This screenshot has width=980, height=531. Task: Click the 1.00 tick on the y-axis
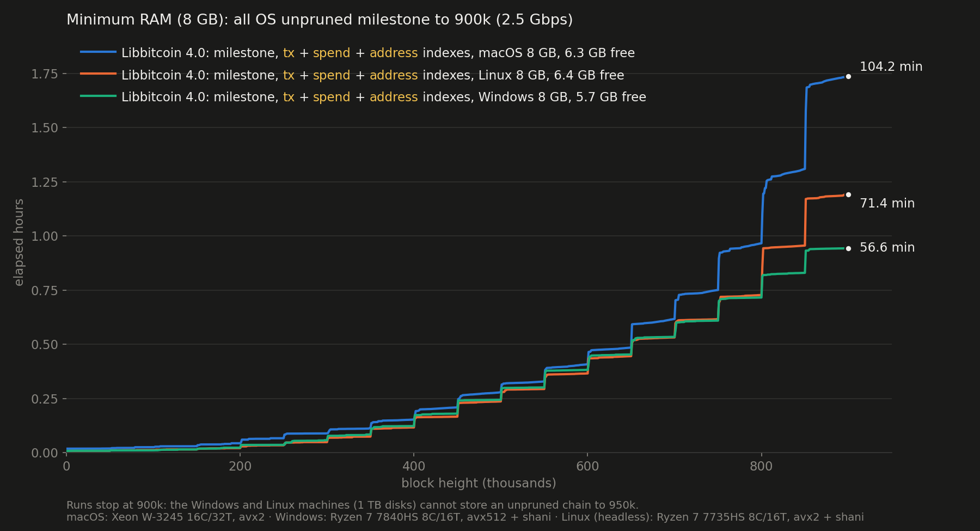coord(45,236)
